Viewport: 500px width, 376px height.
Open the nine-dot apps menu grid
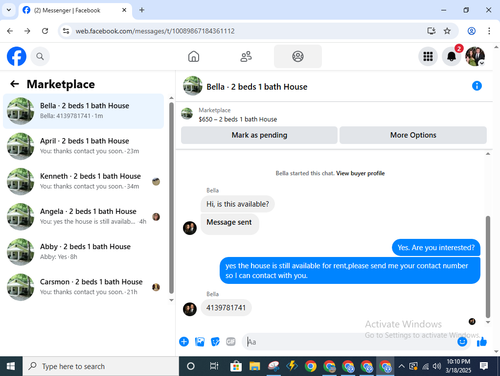(428, 56)
